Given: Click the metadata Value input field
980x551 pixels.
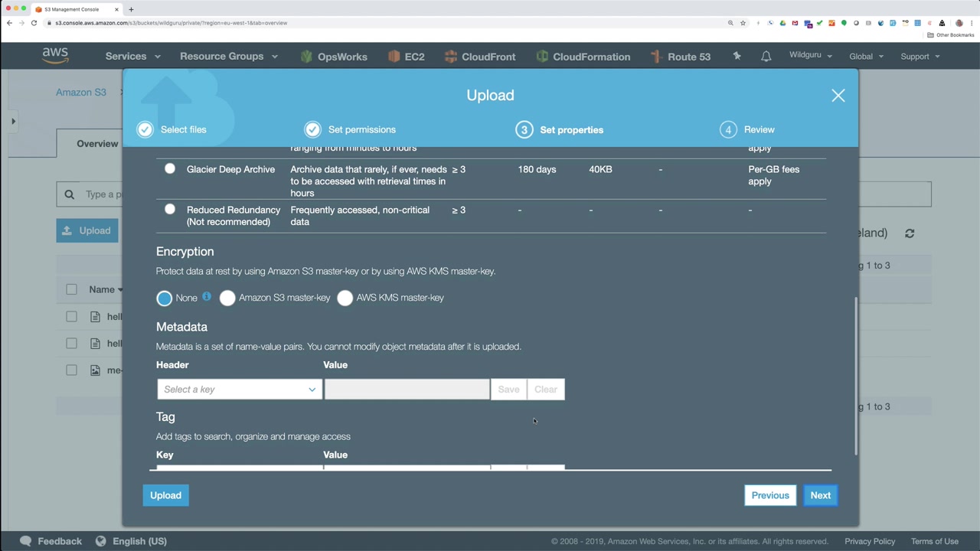Looking at the screenshot, I should click(407, 390).
